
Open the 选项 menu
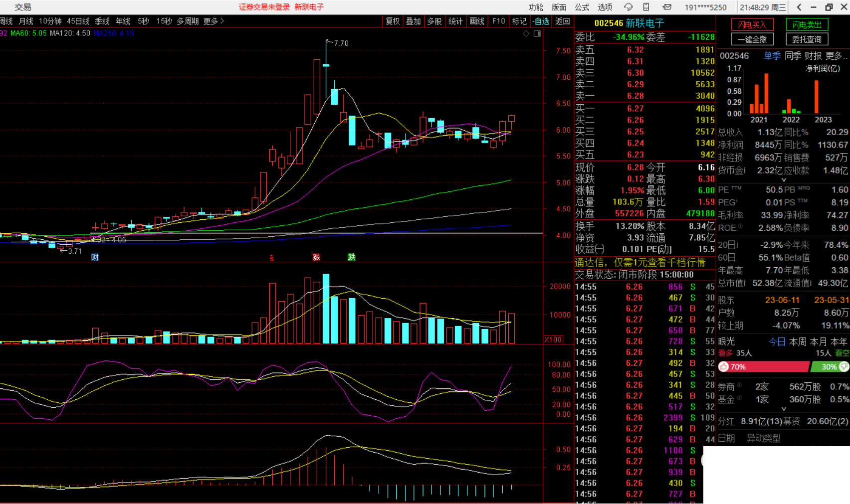[605, 7]
